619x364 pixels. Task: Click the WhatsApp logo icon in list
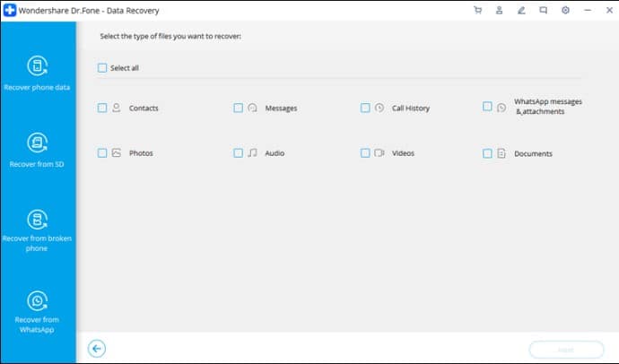coord(501,108)
